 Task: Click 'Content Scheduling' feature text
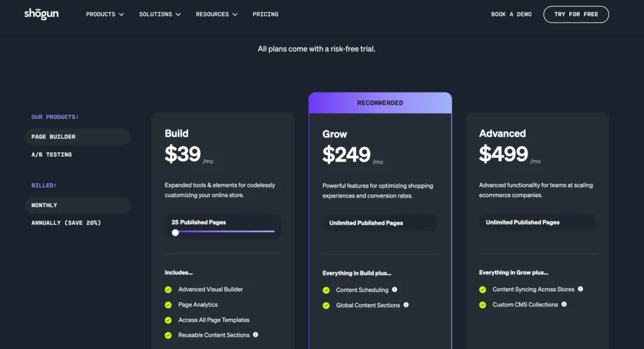click(362, 290)
